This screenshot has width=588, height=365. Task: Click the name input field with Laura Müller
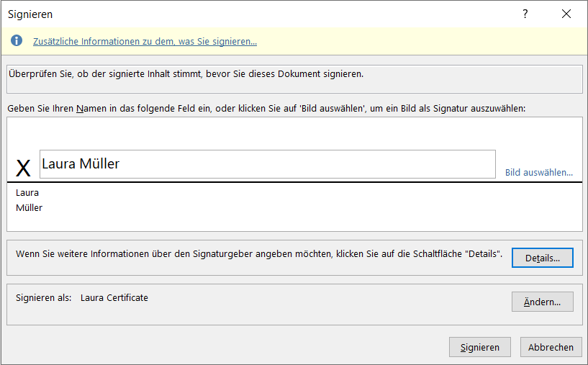coord(268,164)
